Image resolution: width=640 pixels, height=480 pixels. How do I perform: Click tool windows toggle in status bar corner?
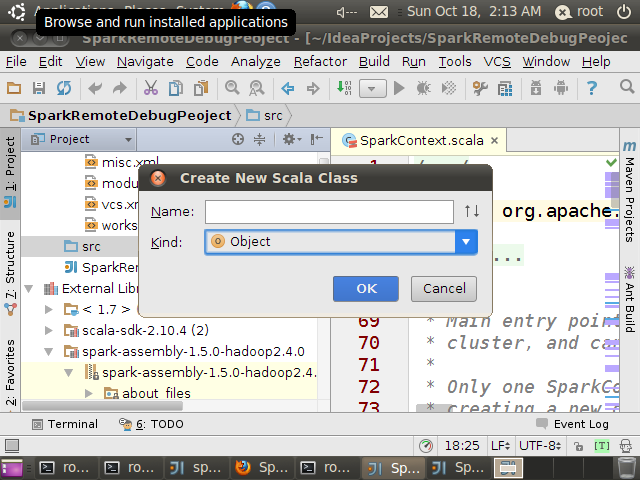click(12, 446)
